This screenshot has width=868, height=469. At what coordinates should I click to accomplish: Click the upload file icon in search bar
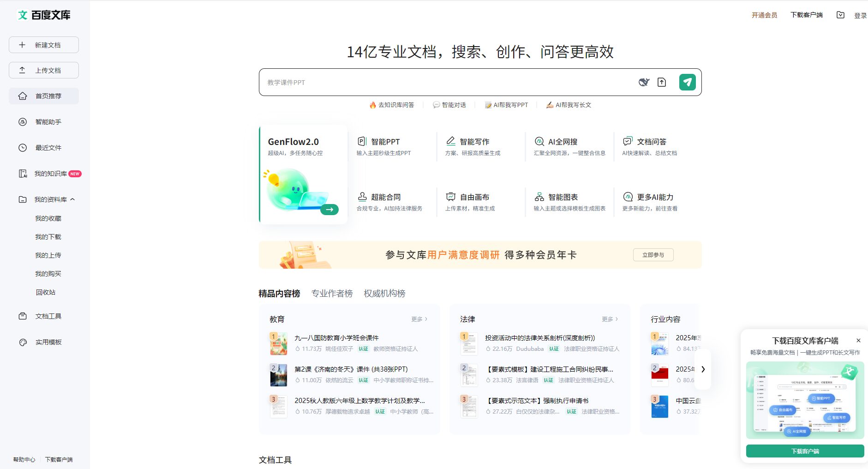pyautogui.click(x=662, y=82)
